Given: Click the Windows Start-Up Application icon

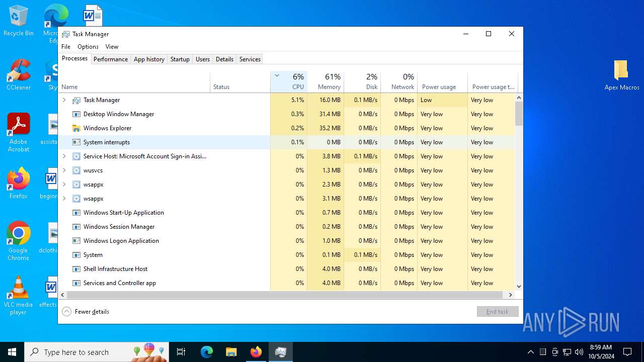Looking at the screenshot, I should 76,213.
